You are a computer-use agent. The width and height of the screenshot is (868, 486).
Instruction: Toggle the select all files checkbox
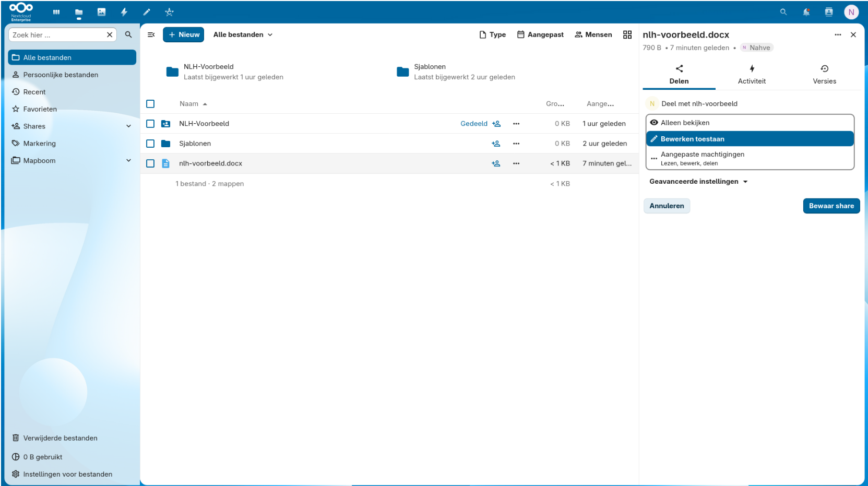tap(150, 104)
